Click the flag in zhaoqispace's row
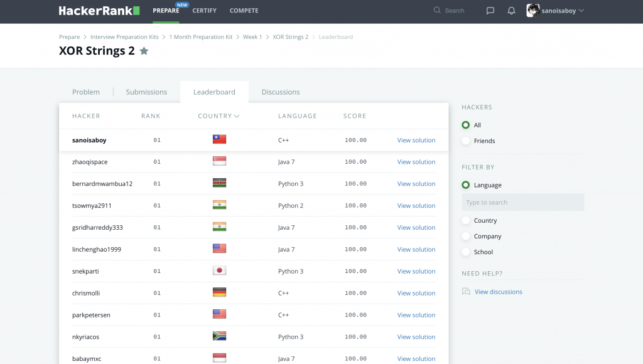The width and height of the screenshot is (643, 364). [x=219, y=161]
